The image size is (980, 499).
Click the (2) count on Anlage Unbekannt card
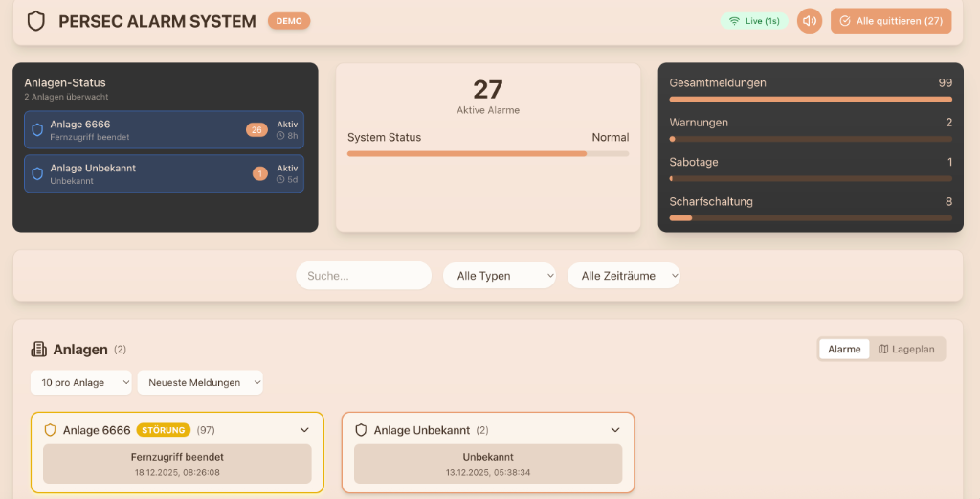click(x=482, y=430)
